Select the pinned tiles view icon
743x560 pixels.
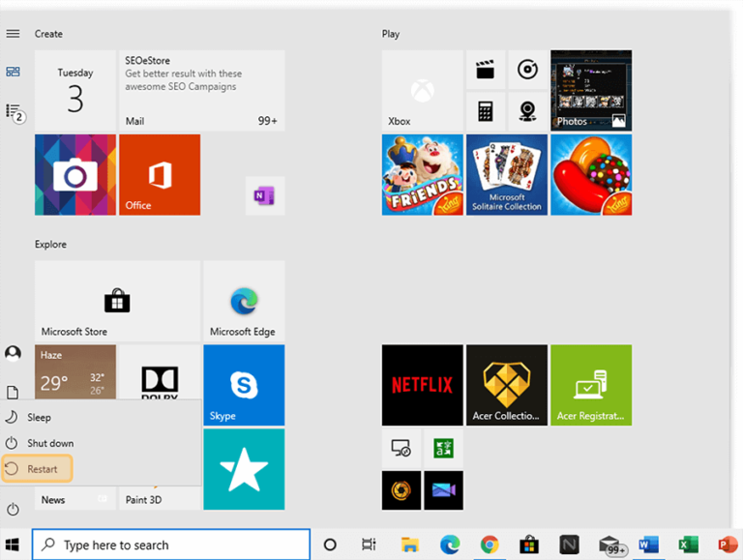(x=13, y=72)
